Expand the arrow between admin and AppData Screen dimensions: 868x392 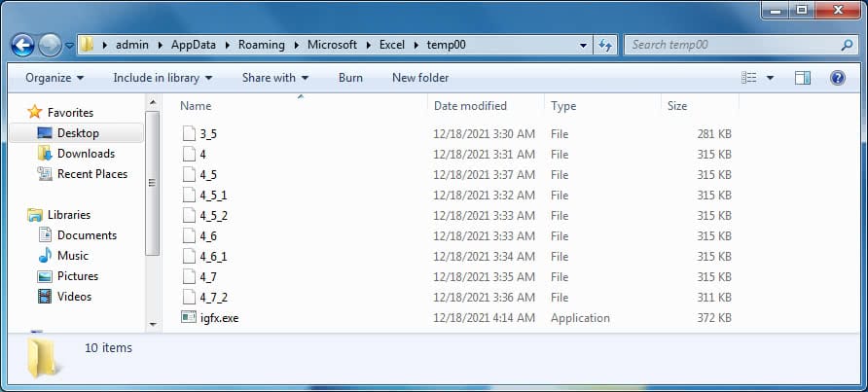[x=160, y=46]
